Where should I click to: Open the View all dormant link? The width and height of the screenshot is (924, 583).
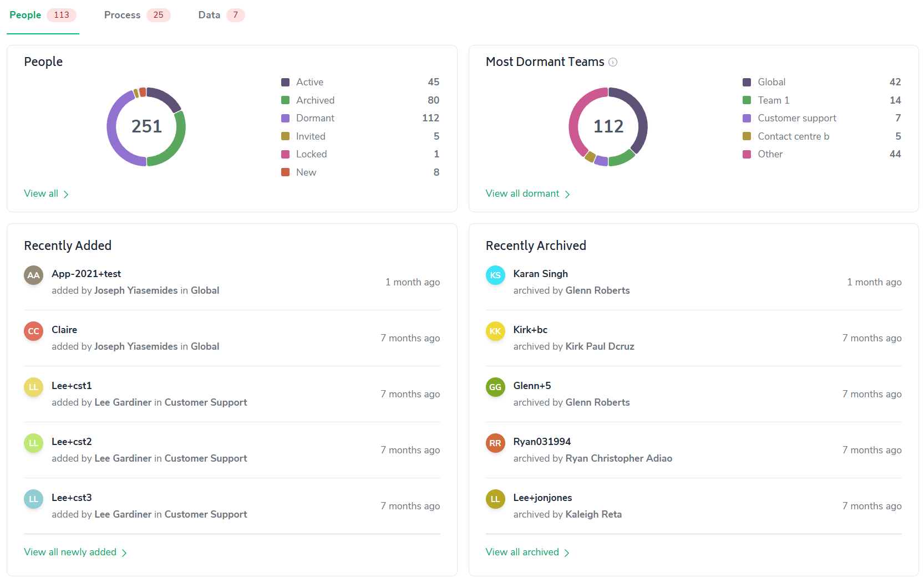[528, 193]
